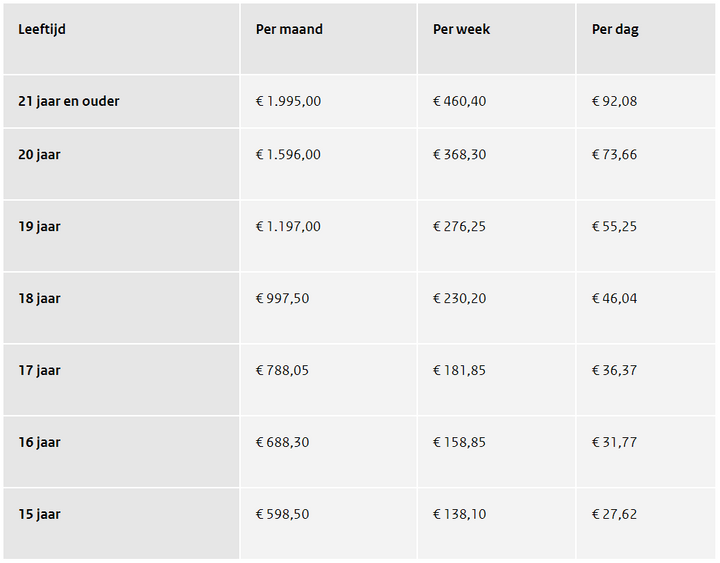Click the Per dag column header
This screenshot has height=563, width=720.
[615, 29]
